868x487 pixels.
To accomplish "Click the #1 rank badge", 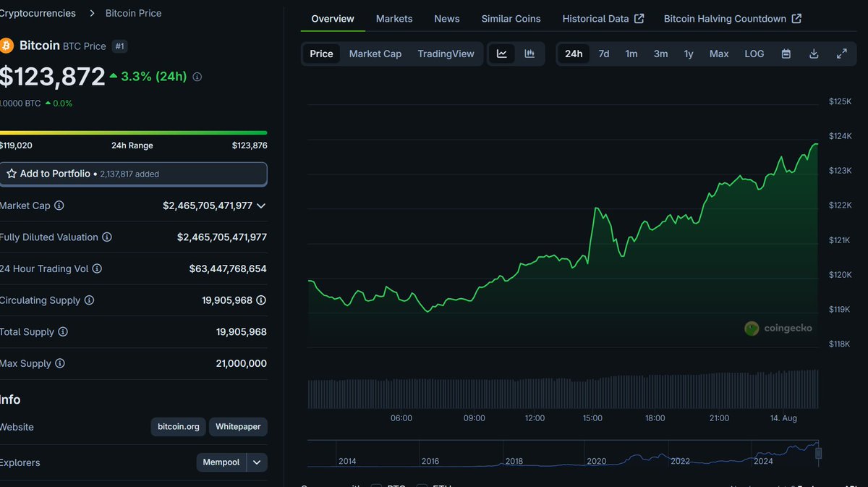I will 120,46.
